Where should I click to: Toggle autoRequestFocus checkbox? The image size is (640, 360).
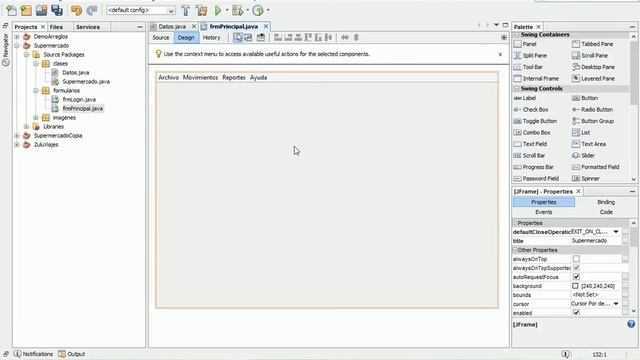576,277
